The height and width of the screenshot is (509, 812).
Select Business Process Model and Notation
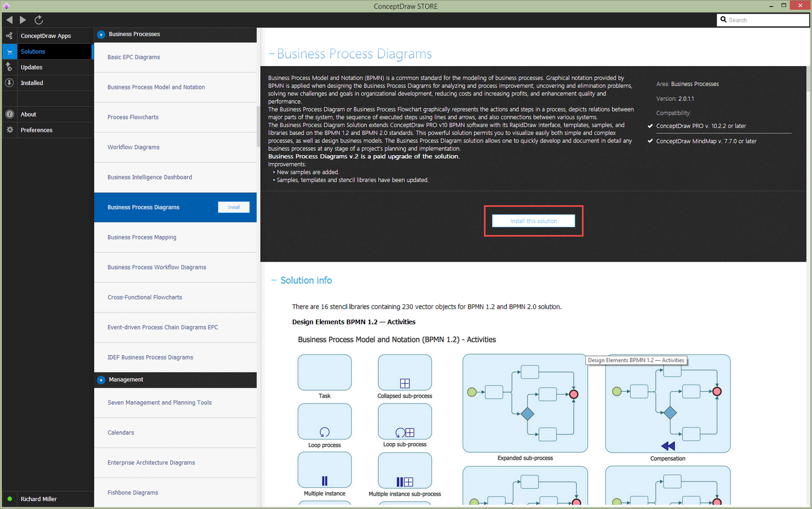coord(175,87)
